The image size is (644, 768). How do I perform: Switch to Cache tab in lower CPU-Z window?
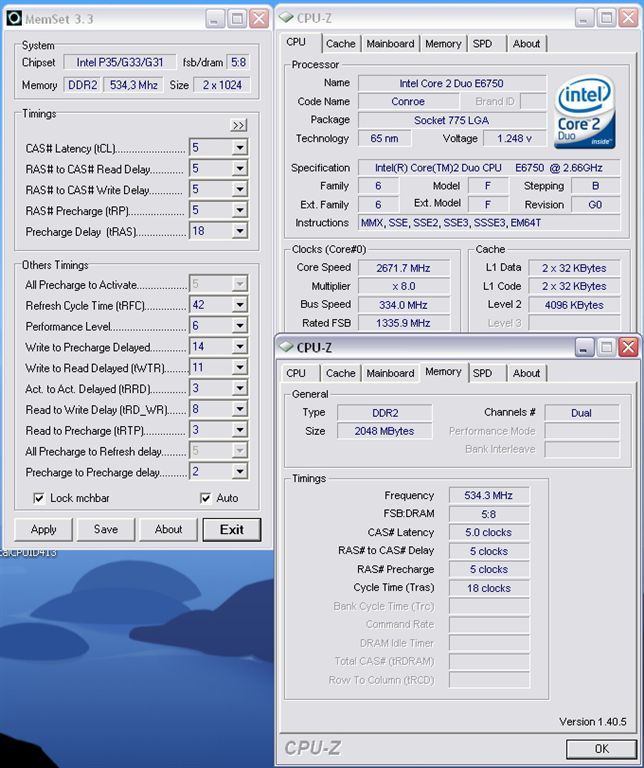(x=340, y=373)
